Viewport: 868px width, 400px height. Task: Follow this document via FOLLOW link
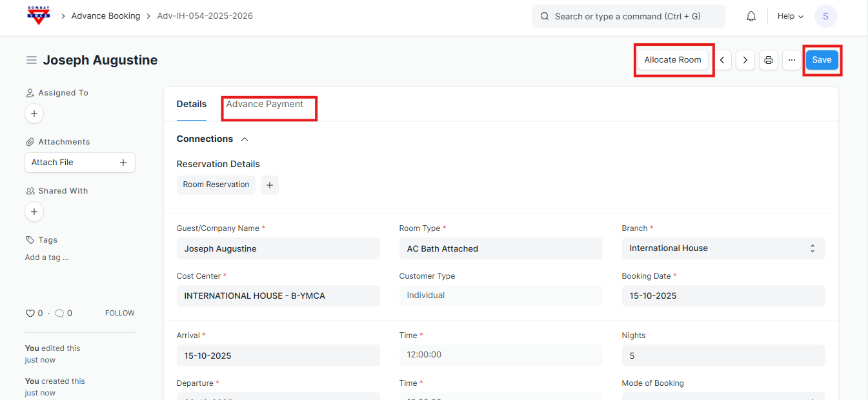(x=119, y=314)
